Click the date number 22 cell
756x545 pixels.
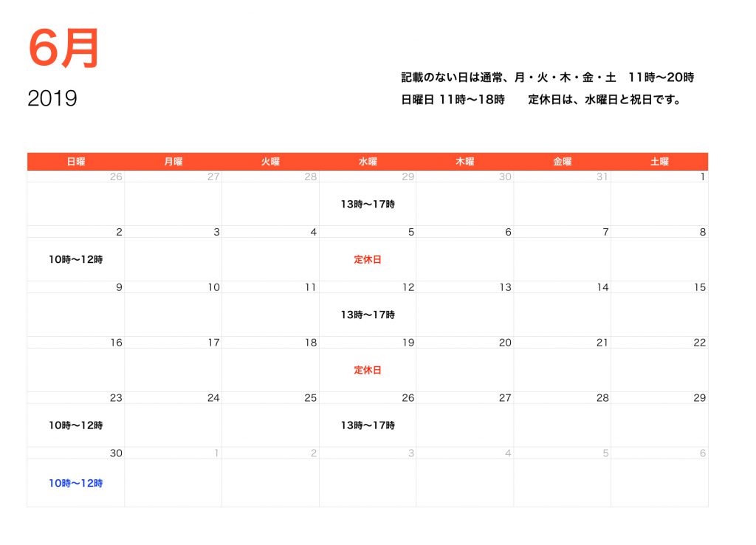(698, 343)
